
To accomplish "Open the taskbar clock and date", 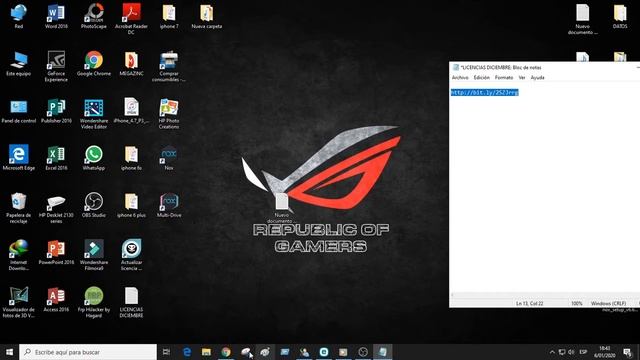I will pos(604,352).
